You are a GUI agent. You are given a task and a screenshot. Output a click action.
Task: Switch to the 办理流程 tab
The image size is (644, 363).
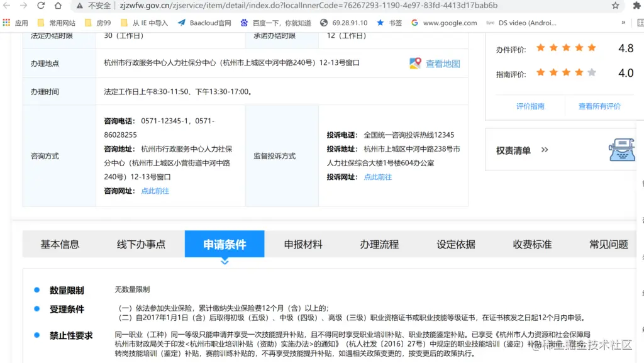coord(379,244)
